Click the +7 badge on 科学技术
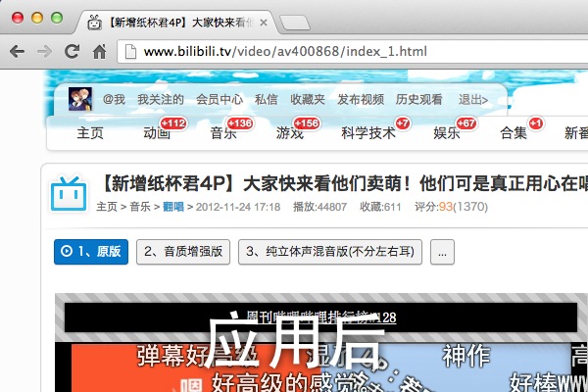The width and height of the screenshot is (588, 392). 403,123
